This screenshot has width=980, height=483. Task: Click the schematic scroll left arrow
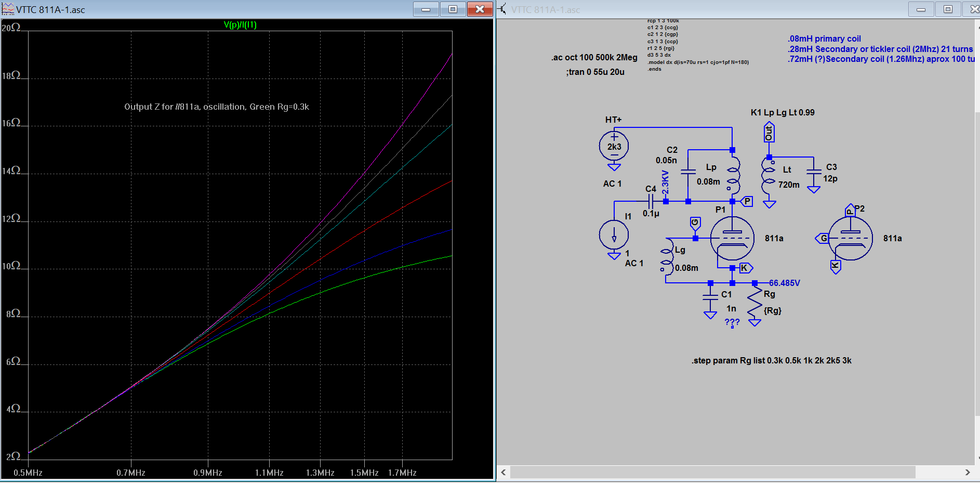(x=503, y=472)
